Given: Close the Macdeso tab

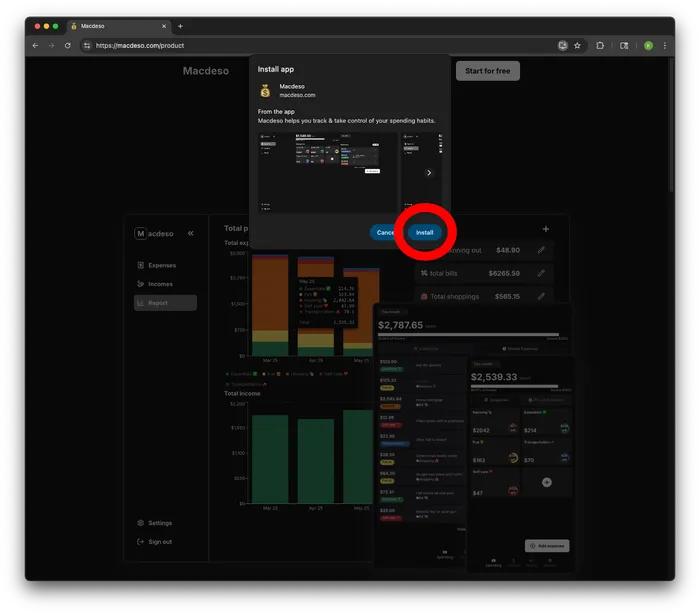Looking at the screenshot, I should 164,26.
